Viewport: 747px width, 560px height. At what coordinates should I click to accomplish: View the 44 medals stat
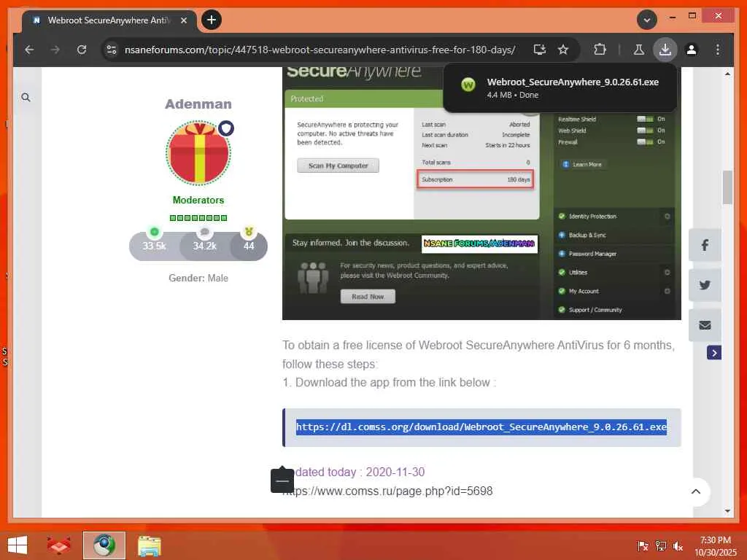tap(249, 246)
